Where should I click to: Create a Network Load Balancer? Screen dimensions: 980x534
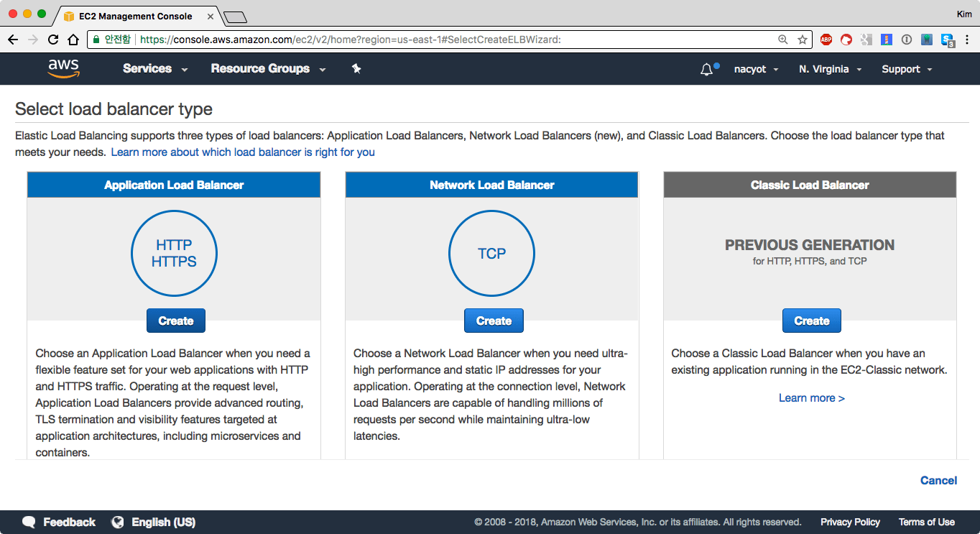pyautogui.click(x=494, y=321)
